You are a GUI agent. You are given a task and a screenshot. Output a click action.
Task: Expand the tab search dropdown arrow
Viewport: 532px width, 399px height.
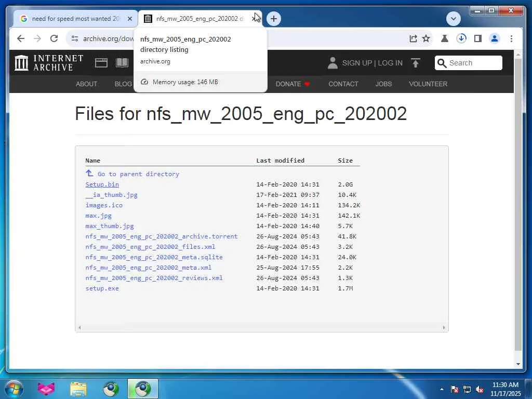coord(454,18)
